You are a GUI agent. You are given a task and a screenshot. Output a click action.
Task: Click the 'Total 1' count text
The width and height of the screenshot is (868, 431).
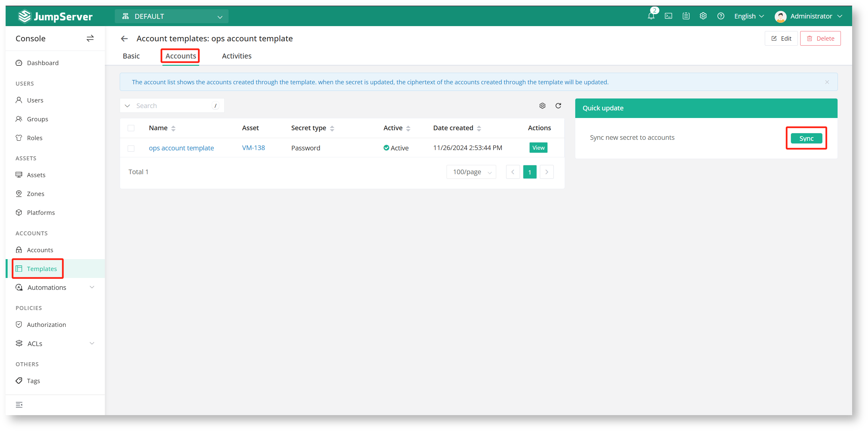(139, 172)
